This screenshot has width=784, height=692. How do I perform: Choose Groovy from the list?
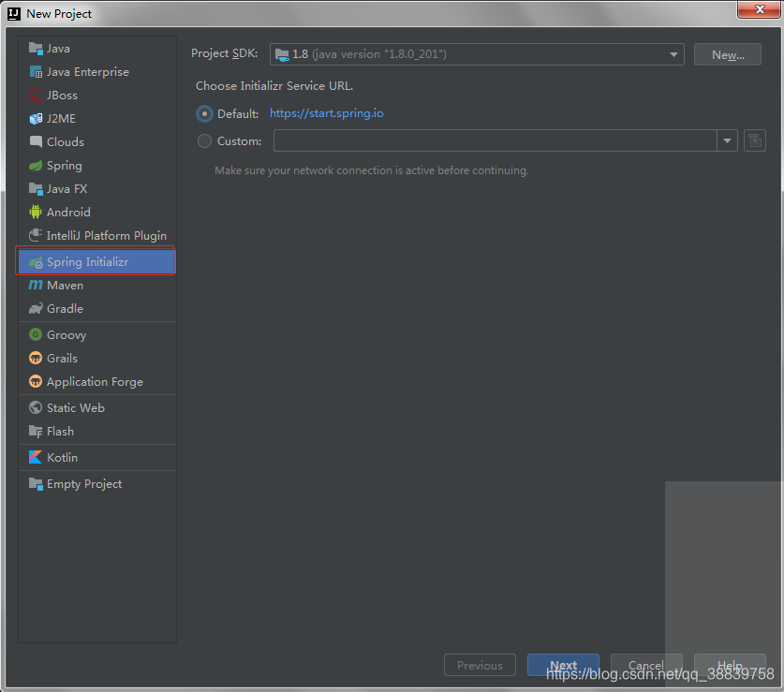coord(67,335)
